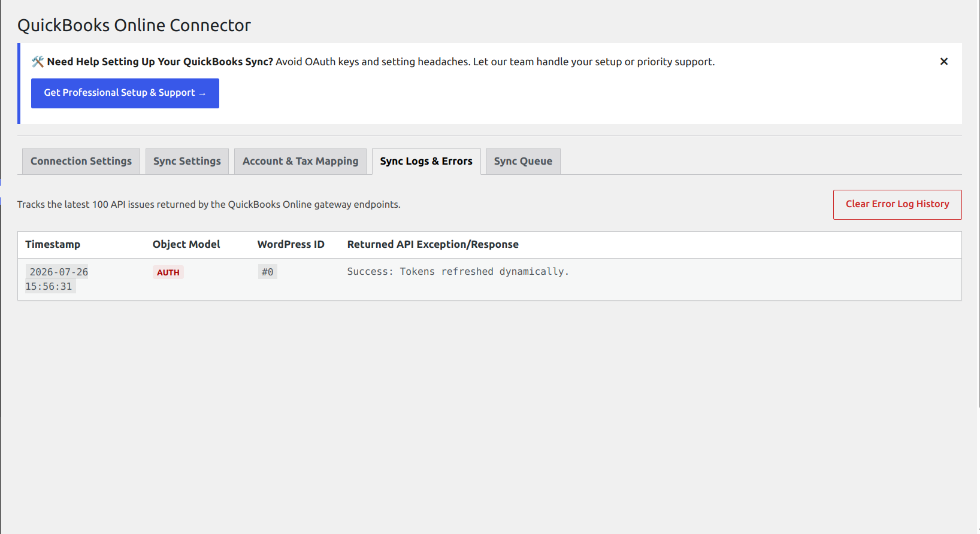This screenshot has width=980, height=534.
Task: Click the WordPress ID column header
Action: tap(291, 244)
